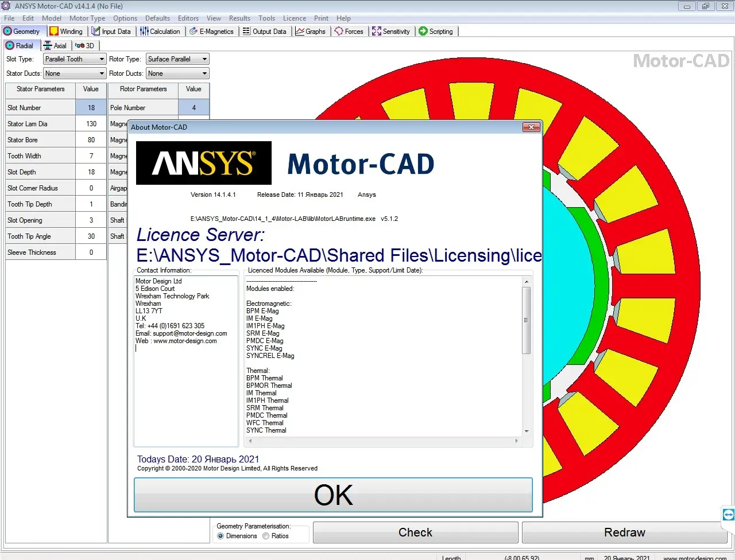
Task: Click the Contact Information text box
Action: click(186, 361)
